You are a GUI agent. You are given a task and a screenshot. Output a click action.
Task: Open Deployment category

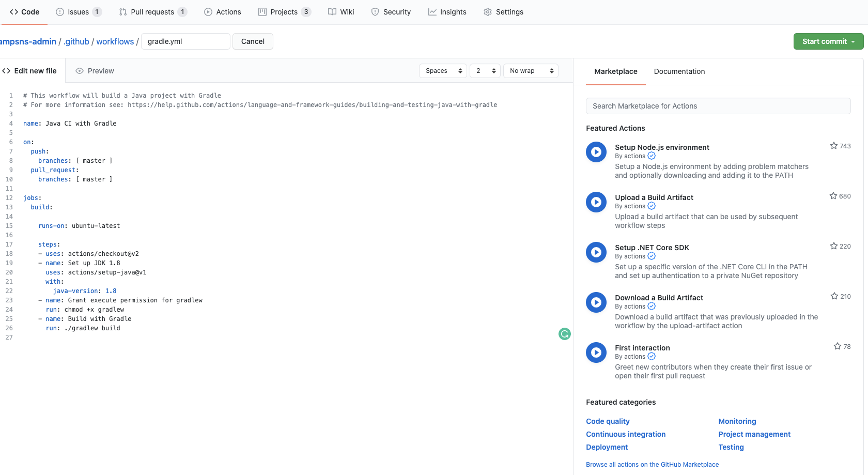click(607, 447)
